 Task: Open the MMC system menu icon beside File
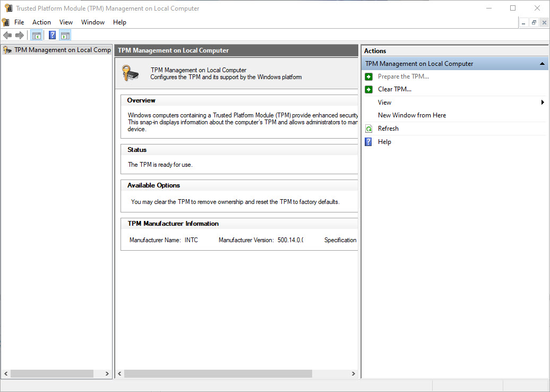[6, 22]
